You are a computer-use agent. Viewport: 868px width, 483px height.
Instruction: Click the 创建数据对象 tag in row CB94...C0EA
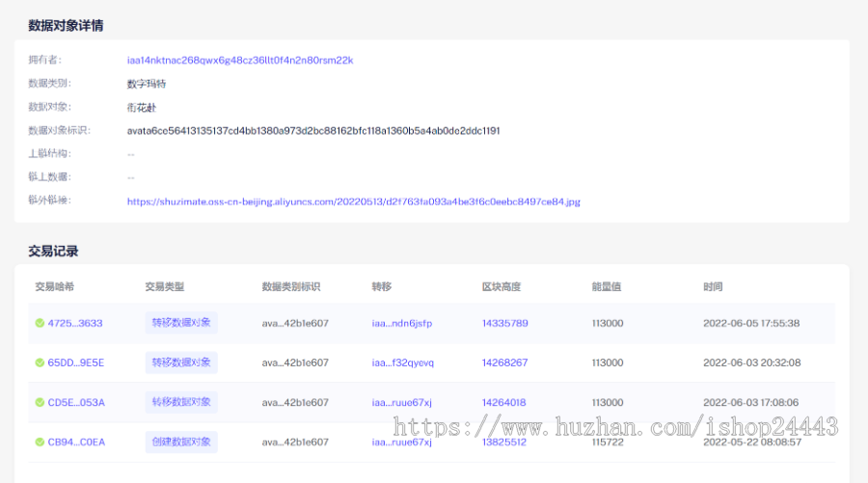[181, 443]
